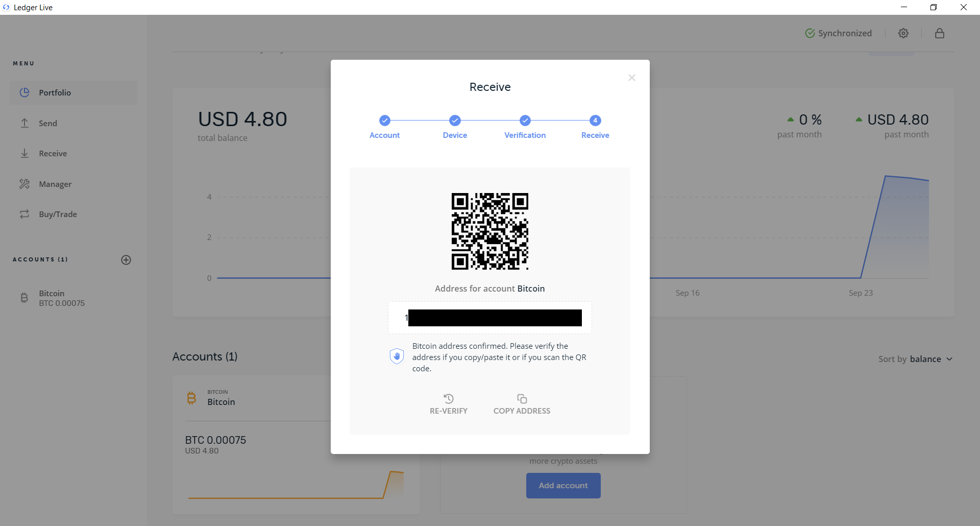Click the Device step label
The width and height of the screenshot is (980, 526).
[455, 135]
